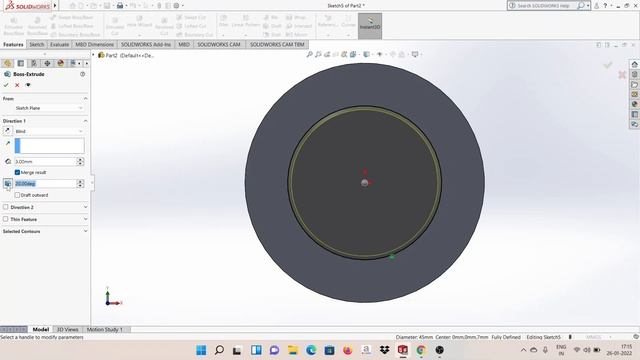Click the 20.00deg draft angle field
Image resolution: width=640 pixels, height=360 pixels.
point(45,184)
